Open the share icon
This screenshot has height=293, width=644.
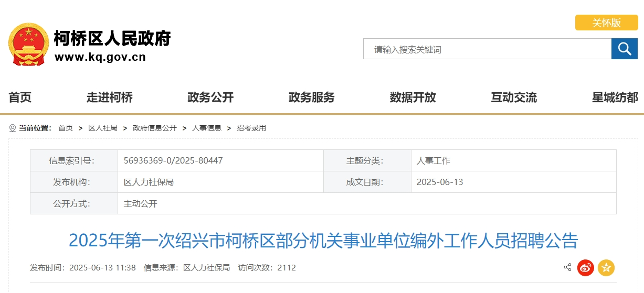click(x=567, y=267)
